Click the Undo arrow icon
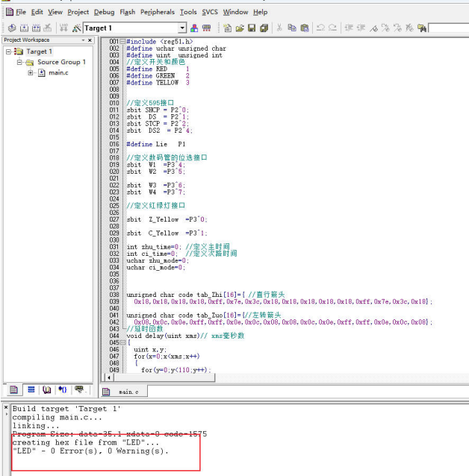Image resolution: width=469 pixels, height=476 pixels. point(320,28)
